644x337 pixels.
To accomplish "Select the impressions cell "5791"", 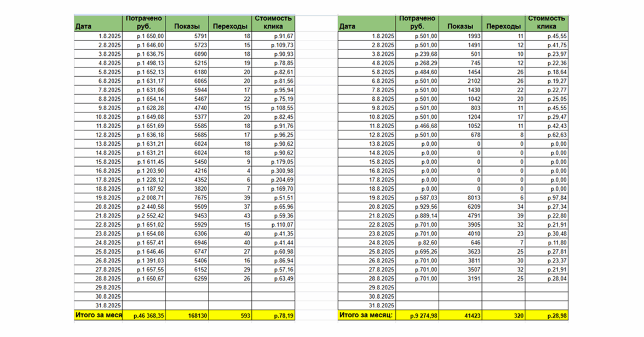I will coord(187,36).
